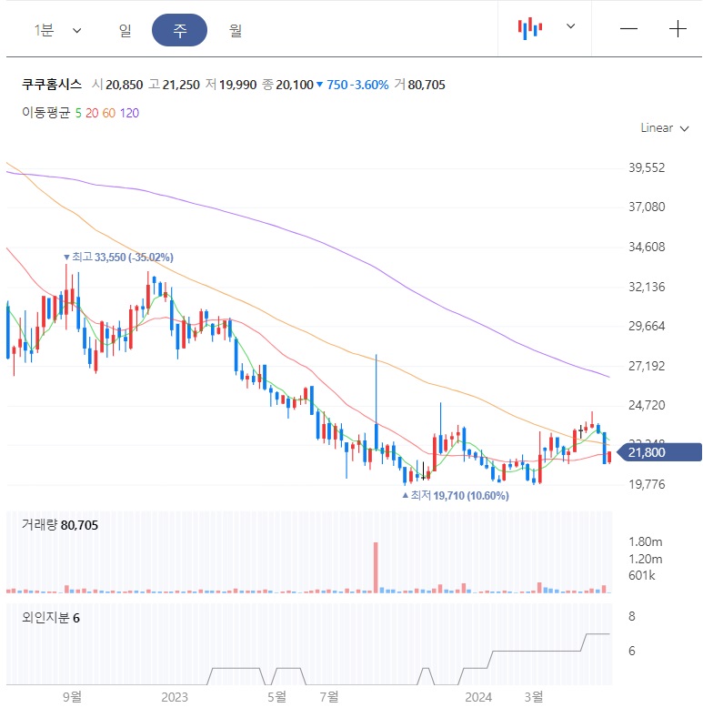Image resolution: width=703 pixels, height=728 pixels.
Task: Click the 2023 date axis label
Action: 175,697
